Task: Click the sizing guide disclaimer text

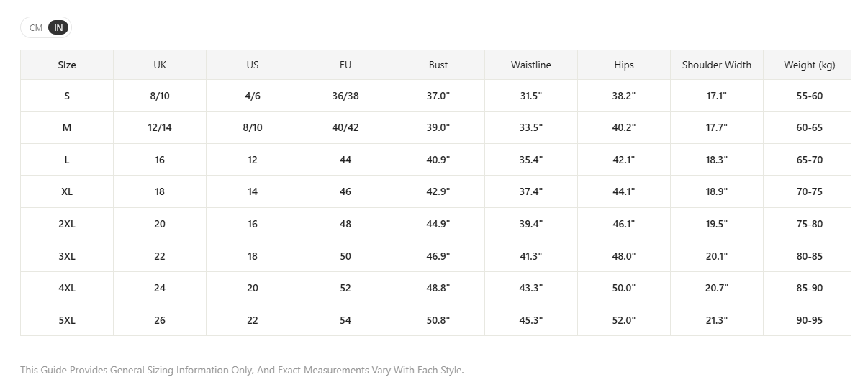Action: (242, 370)
